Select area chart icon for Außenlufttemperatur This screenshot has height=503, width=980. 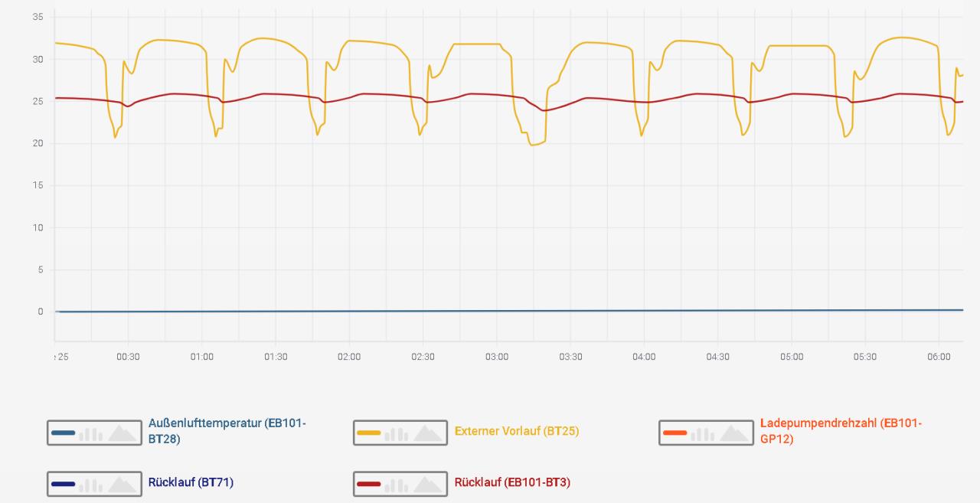[x=122, y=434]
